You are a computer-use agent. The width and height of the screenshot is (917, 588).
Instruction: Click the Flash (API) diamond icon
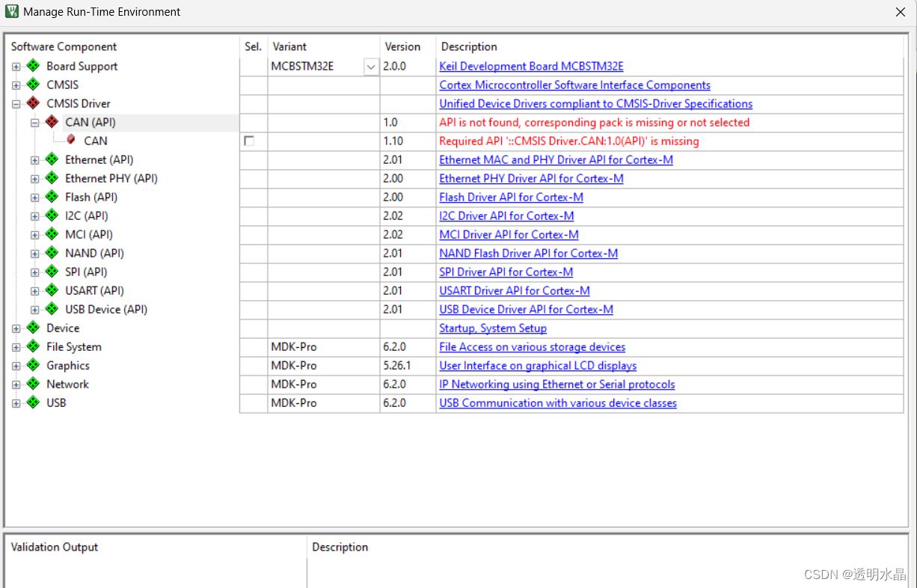[51, 197]
